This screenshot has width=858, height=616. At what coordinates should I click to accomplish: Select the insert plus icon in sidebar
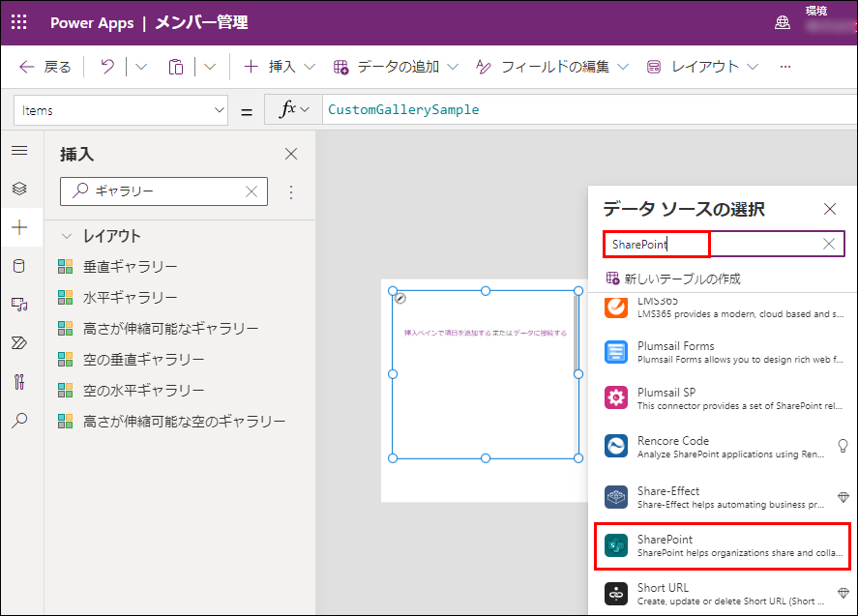pos(19,227)
